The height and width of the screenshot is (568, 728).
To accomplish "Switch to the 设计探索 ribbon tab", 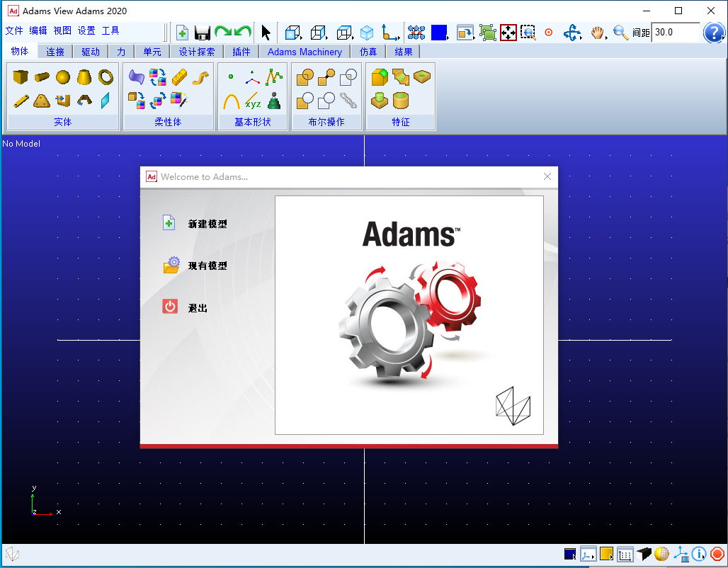I will click(x=197, y=52).
